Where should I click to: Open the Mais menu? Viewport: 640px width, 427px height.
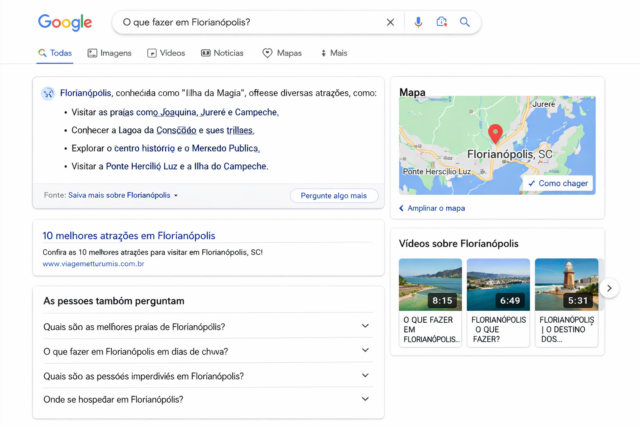(x=334, y=53)
